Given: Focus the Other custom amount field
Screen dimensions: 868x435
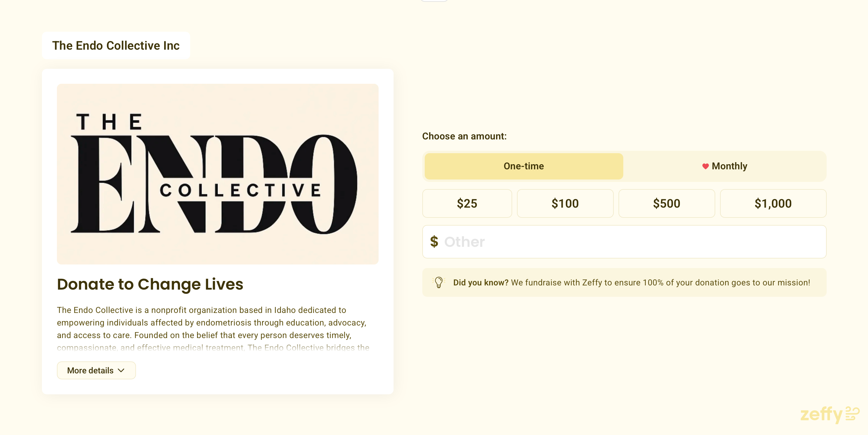Looking at the screenshot, I should [630, 242].
